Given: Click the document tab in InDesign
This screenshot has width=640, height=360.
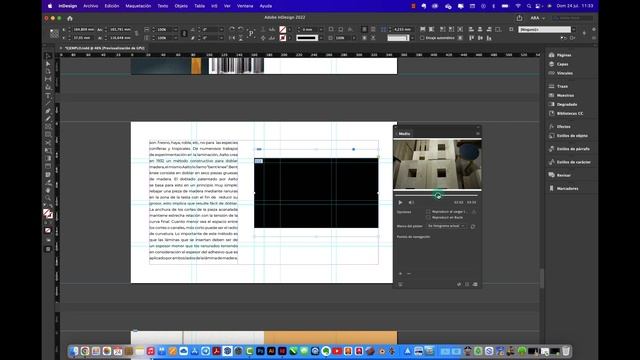Looking at the screenshot, I should click(104, 48).
